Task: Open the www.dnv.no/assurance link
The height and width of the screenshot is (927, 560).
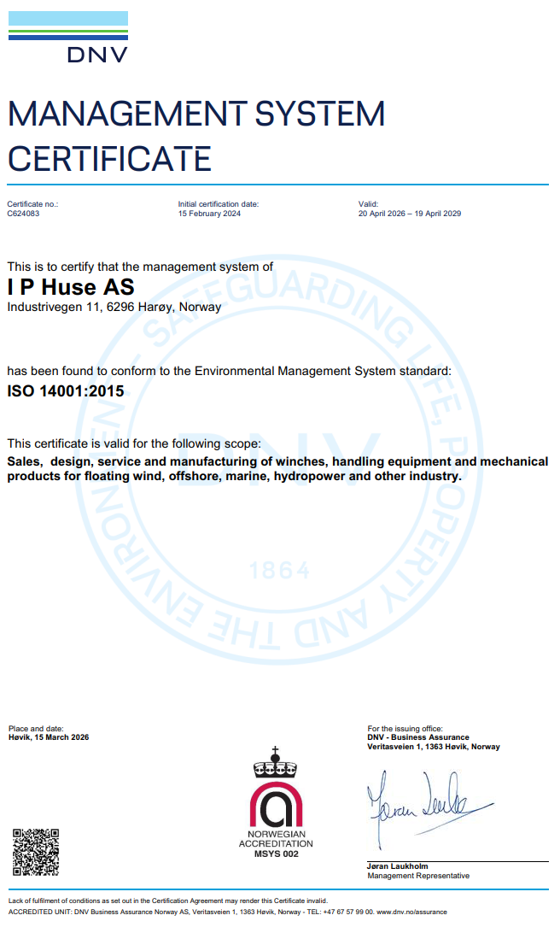Action: click(411, 912)
